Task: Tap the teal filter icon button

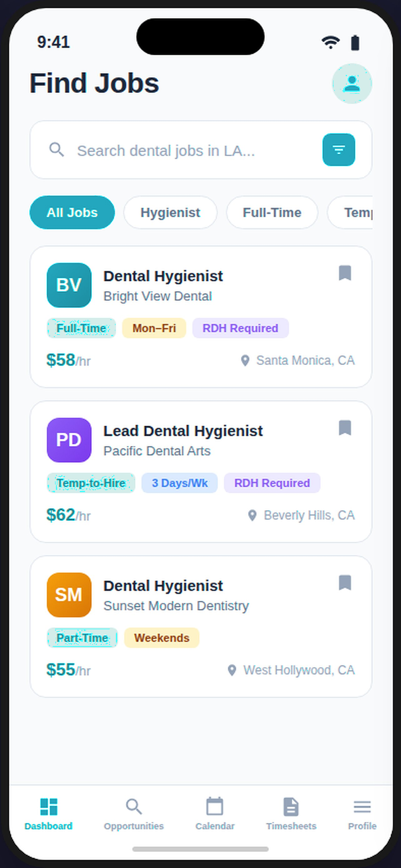Action: pyautogui.click(x=339, y=150)
